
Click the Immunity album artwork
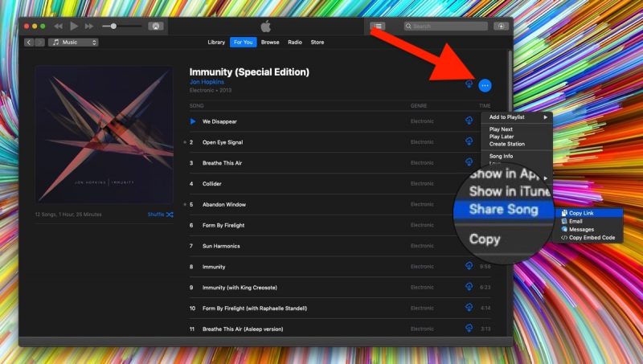pos(104,134)
